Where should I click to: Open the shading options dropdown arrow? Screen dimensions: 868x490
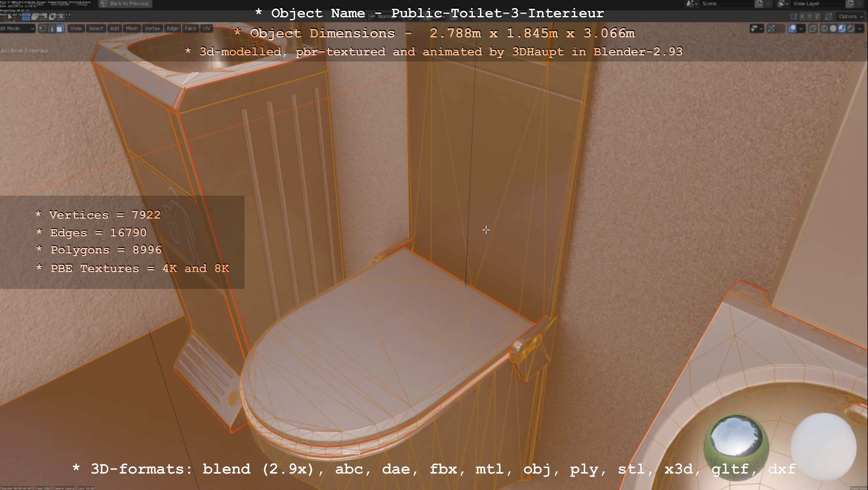(860, 29)
